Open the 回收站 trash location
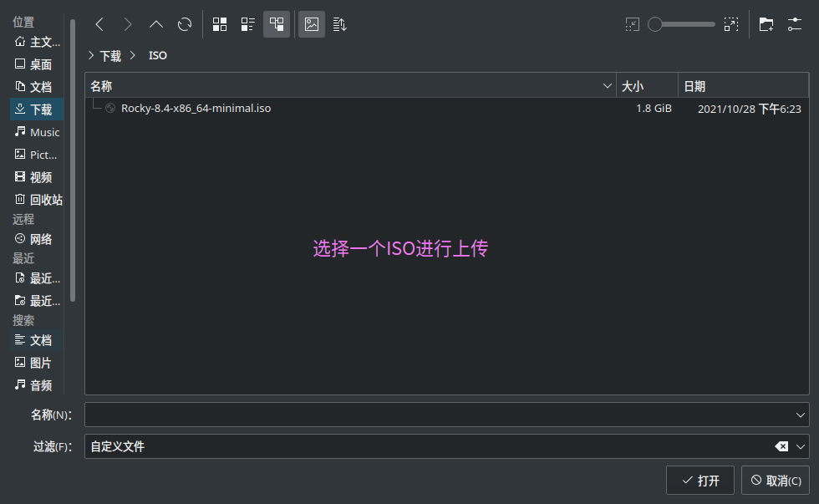819x504 pixels. [x=38, y=200]
